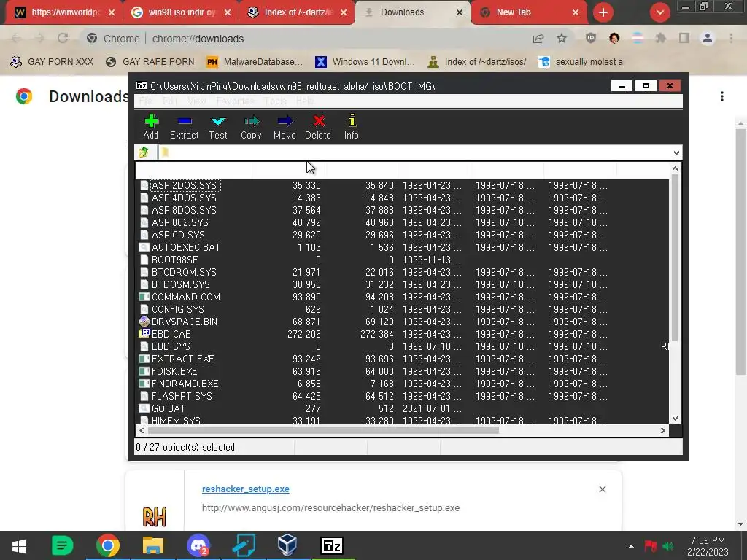
Task: Open the reshacker_setup.exe download link
Action: (x=245, y=489)
